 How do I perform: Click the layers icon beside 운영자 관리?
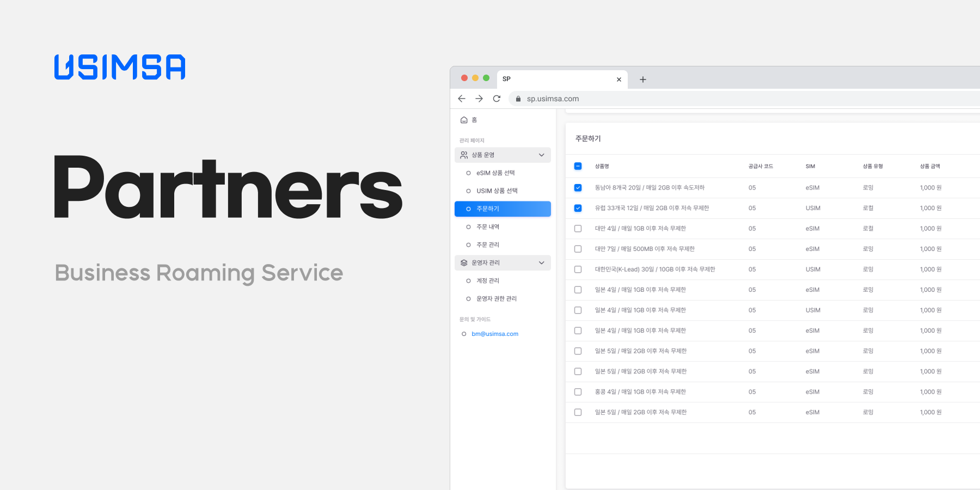[464, 263]
